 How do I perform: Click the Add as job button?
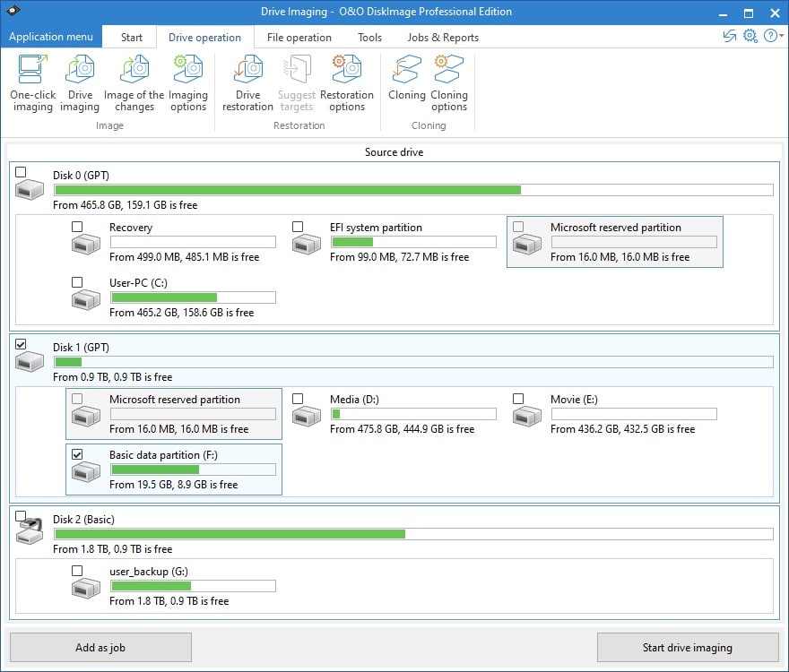point(100,647)
